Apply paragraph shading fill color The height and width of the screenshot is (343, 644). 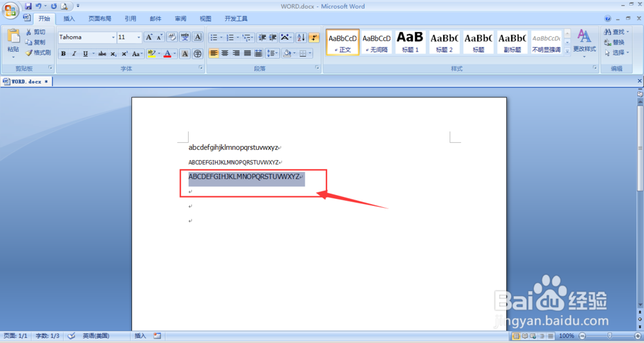pyautogui.click(x=287, y=53)
